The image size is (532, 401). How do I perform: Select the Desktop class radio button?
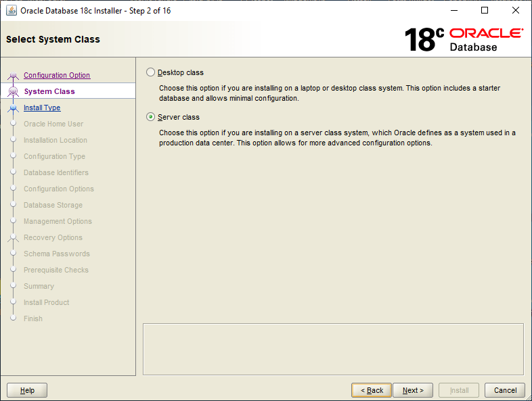(150, 72)
